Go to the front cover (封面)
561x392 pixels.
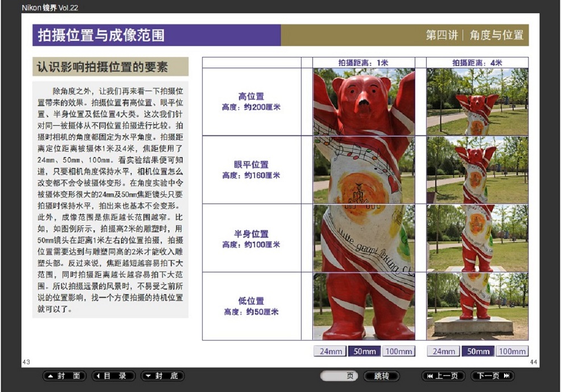pyautogui.click(x=64, y=376)
